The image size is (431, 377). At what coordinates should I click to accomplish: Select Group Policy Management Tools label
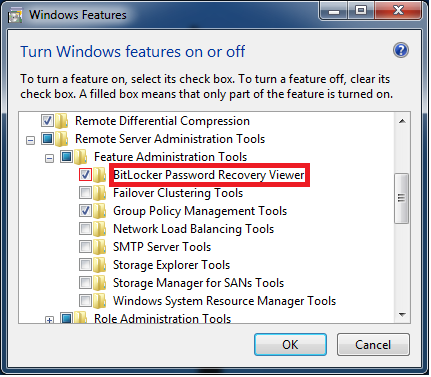click(200, 211)
